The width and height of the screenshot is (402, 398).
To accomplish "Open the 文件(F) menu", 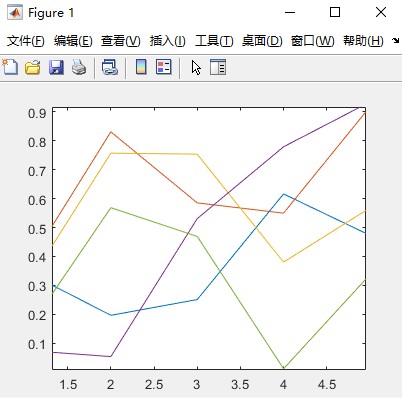I will click(26, 41).
